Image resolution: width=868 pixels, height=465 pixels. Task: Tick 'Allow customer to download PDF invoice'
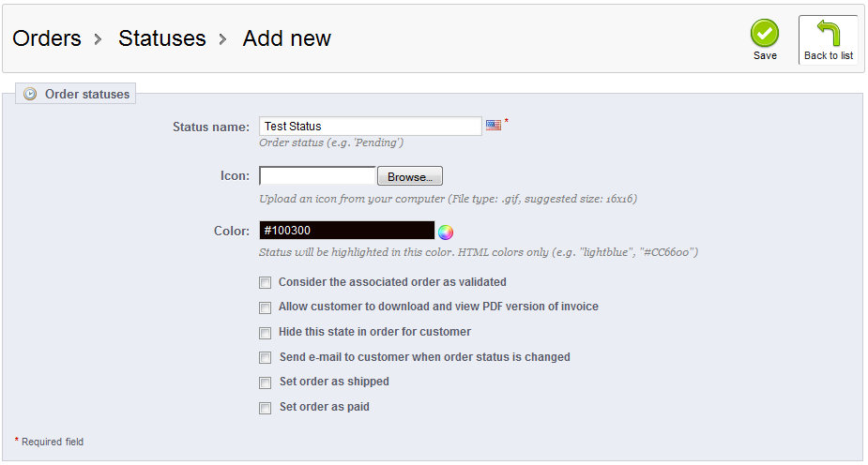[x=266, y=307]
